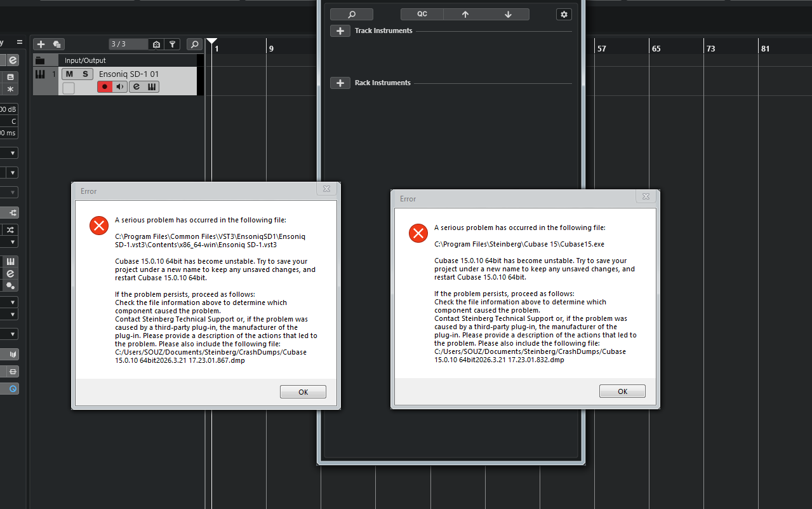Click the Track Instruments heading
This screenshot has width=812, height=509.
coord(383,31)
